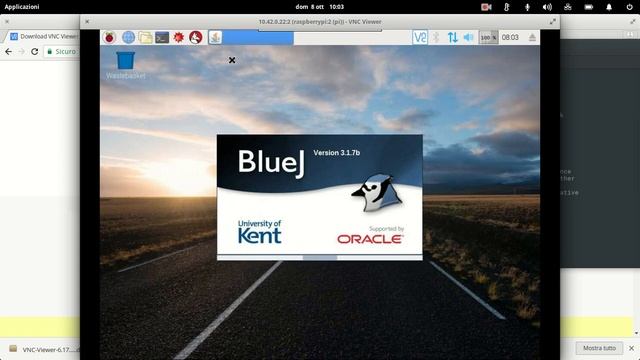
Task: Open the file manager folders icon
Action: click(x=145, y=38)
